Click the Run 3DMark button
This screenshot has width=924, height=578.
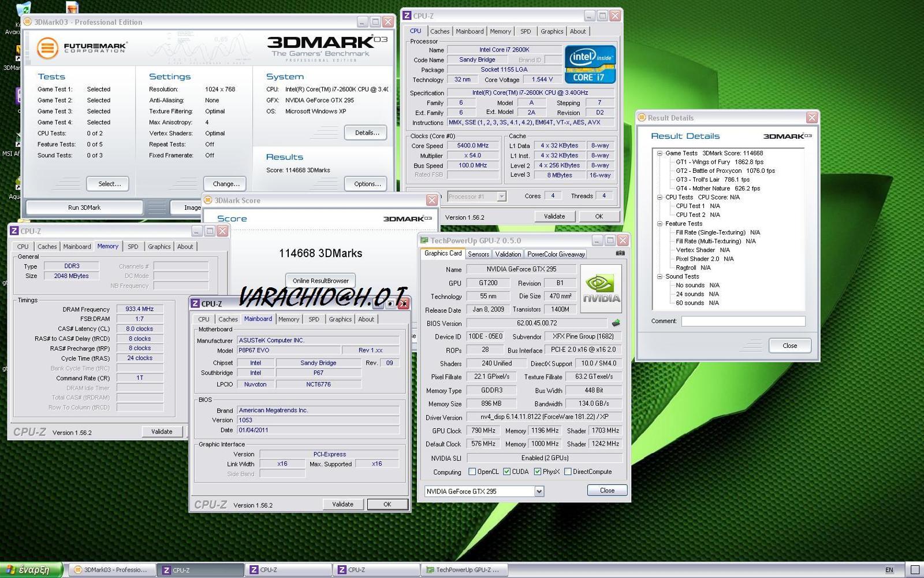tap(84, 208)
